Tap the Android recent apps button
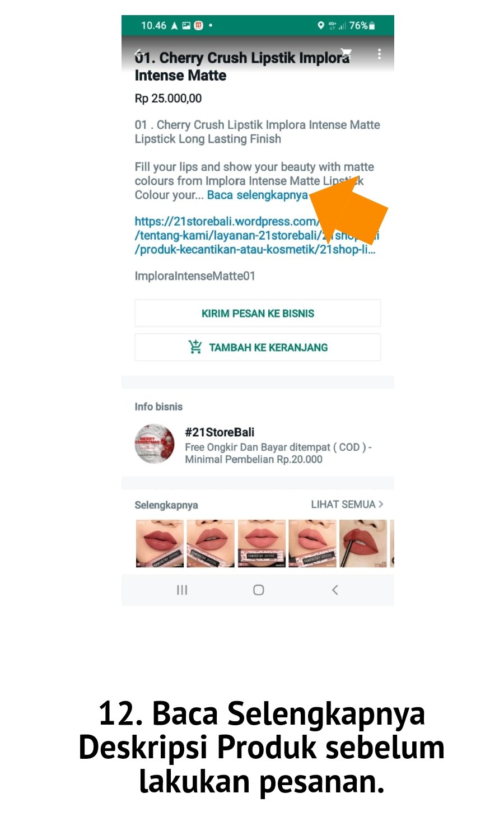504x840 pixels. [x=182, y=590]
